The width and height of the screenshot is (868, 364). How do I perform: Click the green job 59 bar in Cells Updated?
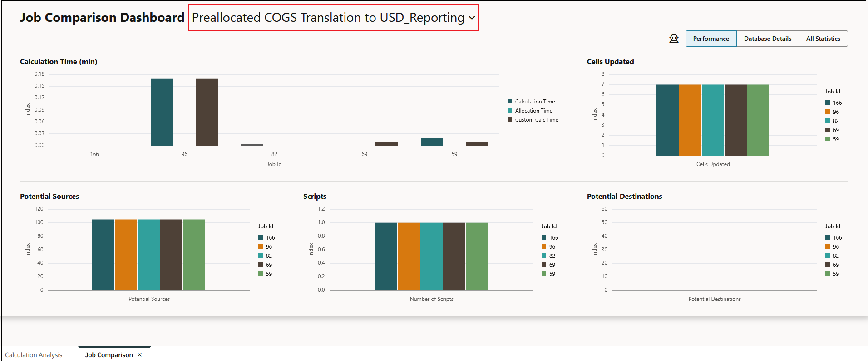(x=758, y=120)
